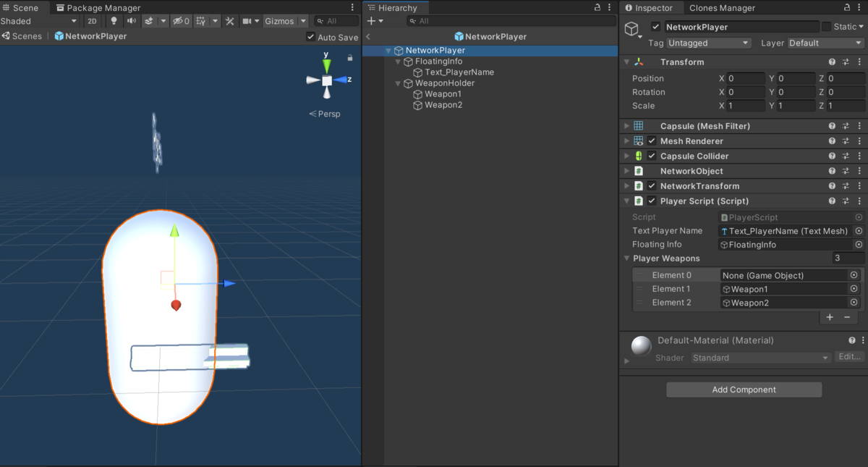Image resolution: width=868 pixels, height=467 pixels.
Task: Switch to the Scene tab
Action: (20, 8)
